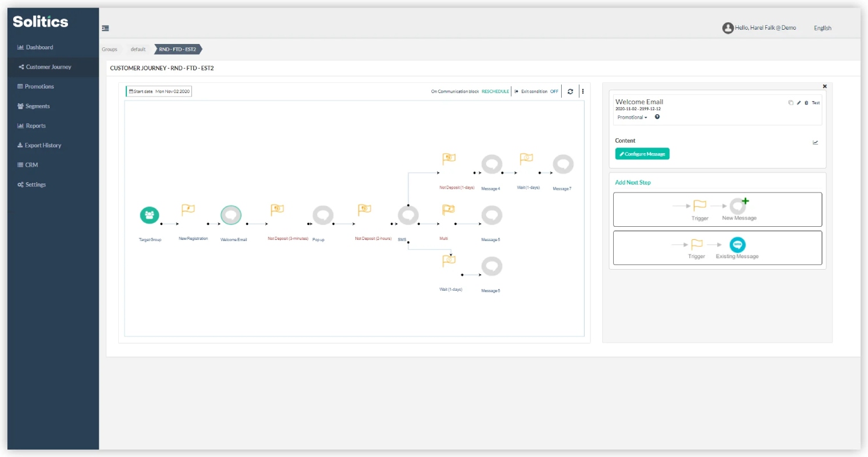Click the Add Next Step heading
The image size is (868, 457).
(633, 182)
